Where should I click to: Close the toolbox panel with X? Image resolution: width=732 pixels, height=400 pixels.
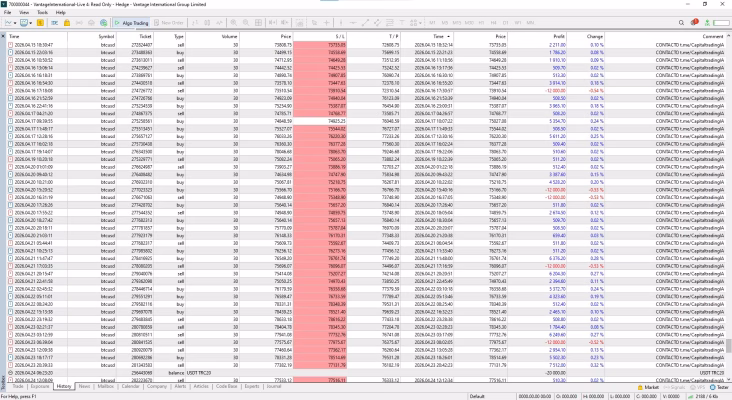[3, 36]
